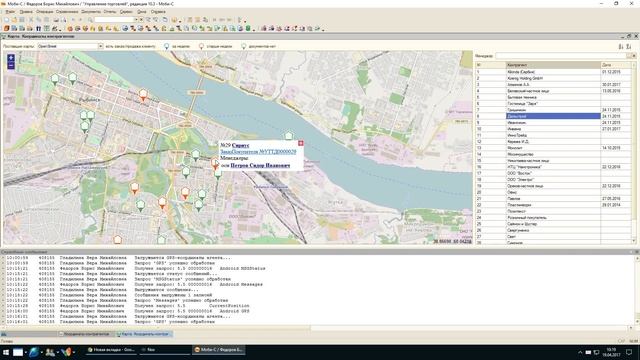
Task: Open the Windows notification center
Action: (x=629, y=352)
